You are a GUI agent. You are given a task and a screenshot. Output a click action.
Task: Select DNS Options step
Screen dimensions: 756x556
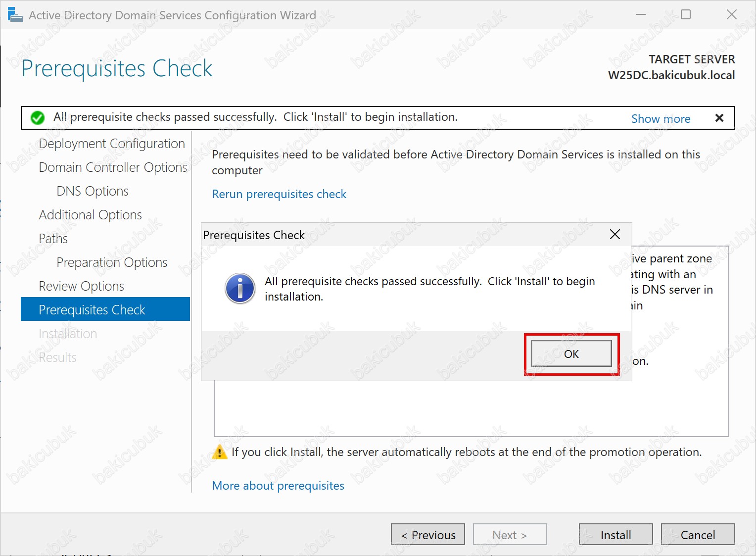[93, 191]
